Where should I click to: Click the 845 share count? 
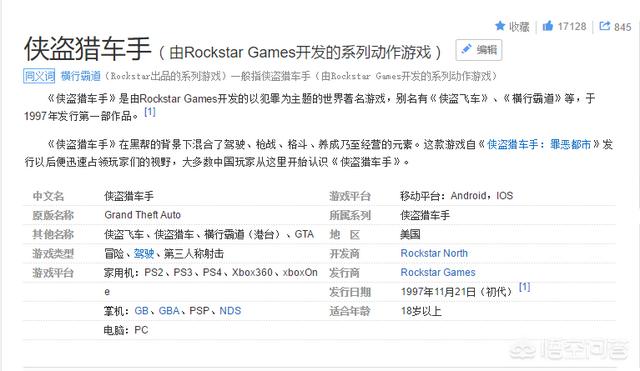pyautogui.click(x=622, y=27)
